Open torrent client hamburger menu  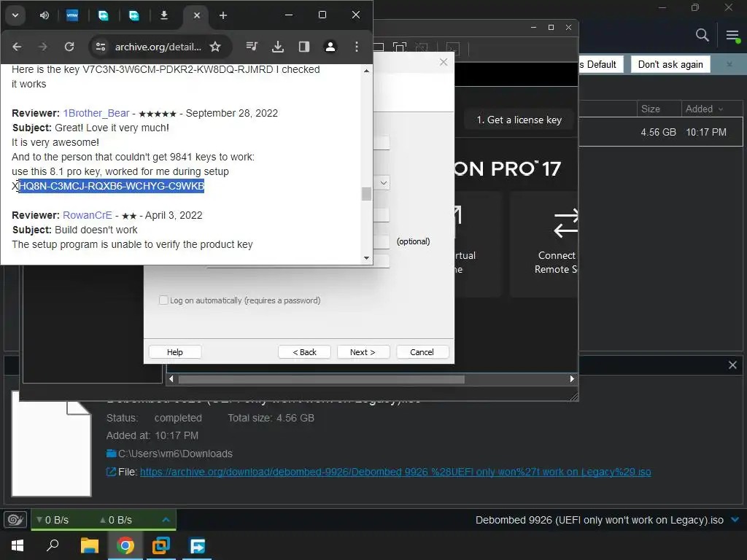coord(732,35)
